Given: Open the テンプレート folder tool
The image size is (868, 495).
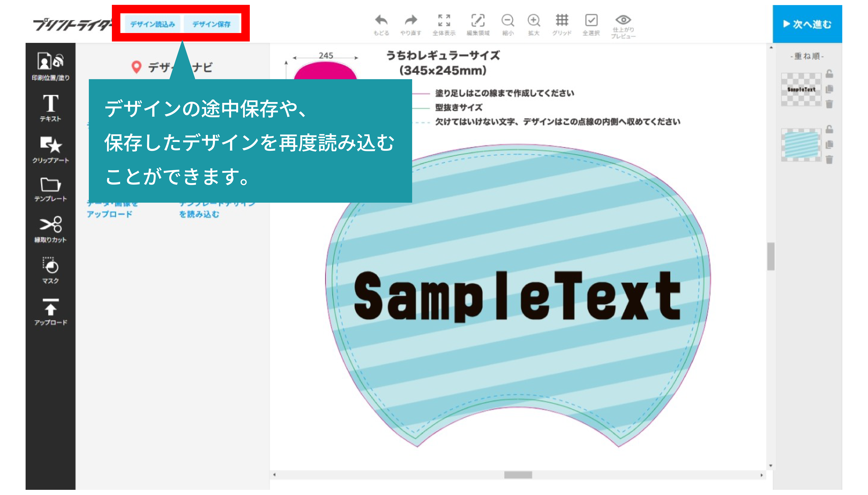Looking at the screenshot, I should pos(50,190).
